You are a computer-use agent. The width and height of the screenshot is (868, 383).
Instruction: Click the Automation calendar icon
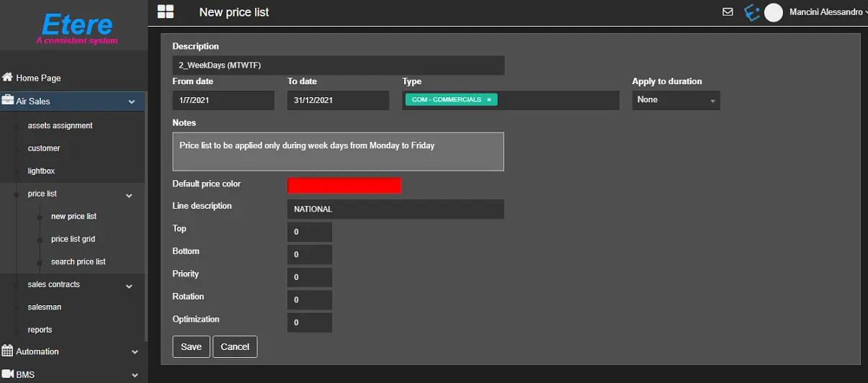[x=8, y=351]
